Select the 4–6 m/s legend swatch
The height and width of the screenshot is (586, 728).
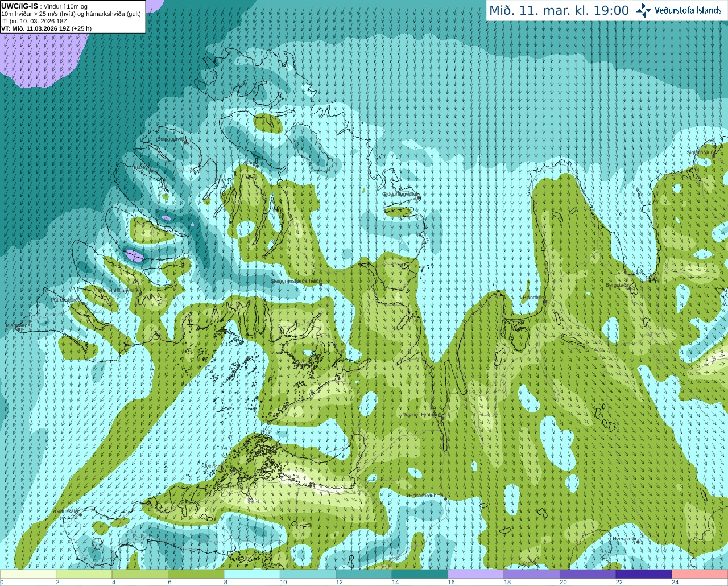pyautogui.click(x=140, y=574)
